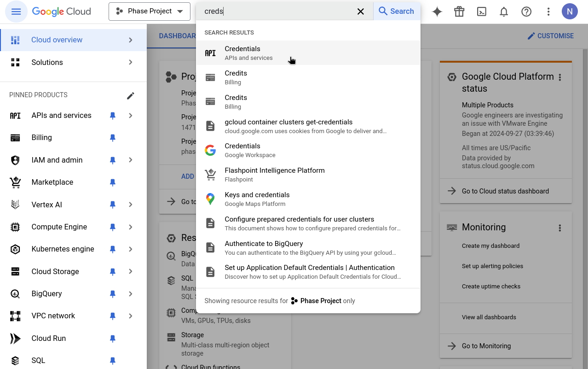
Task: Unpin IAM and admin
Action: click(112, 160)
